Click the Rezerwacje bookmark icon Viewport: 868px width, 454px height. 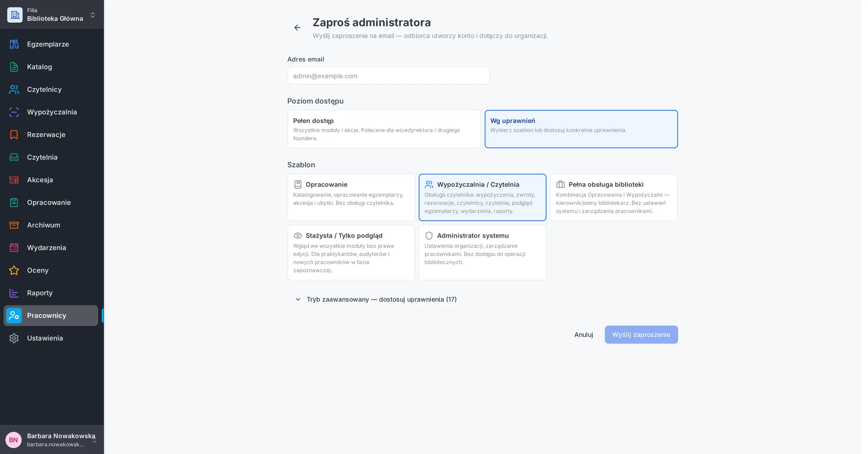(14, 135)
